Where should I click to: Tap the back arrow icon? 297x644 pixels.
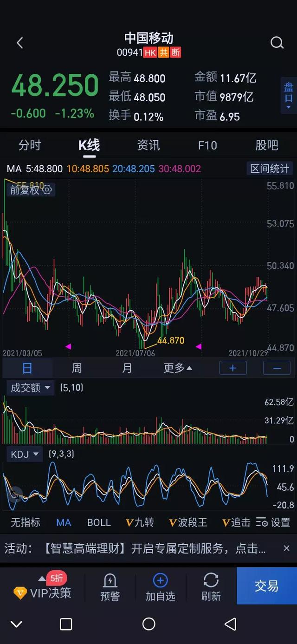[20, 43]
